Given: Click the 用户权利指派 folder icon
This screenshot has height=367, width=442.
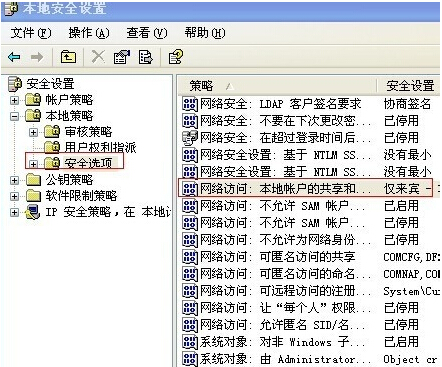Looking at the screenshot, I should coord(52,147).
